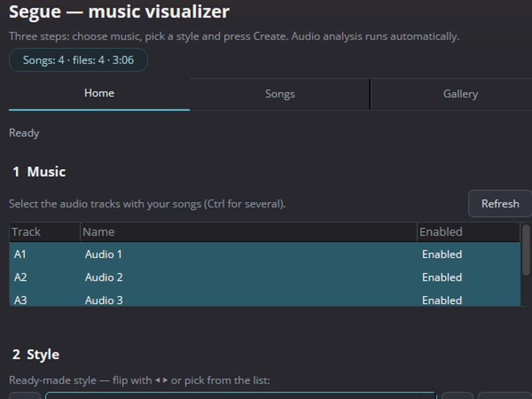Click Enabled status in the A3 row
Image resolution: width=532 pixels, height=399 pixels.
coord(442,300)
